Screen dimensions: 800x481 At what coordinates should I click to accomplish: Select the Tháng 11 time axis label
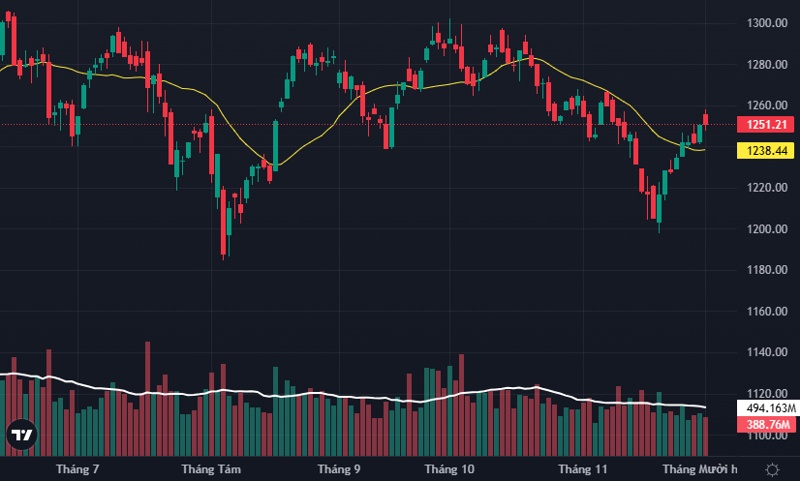(x=583, y=468)
